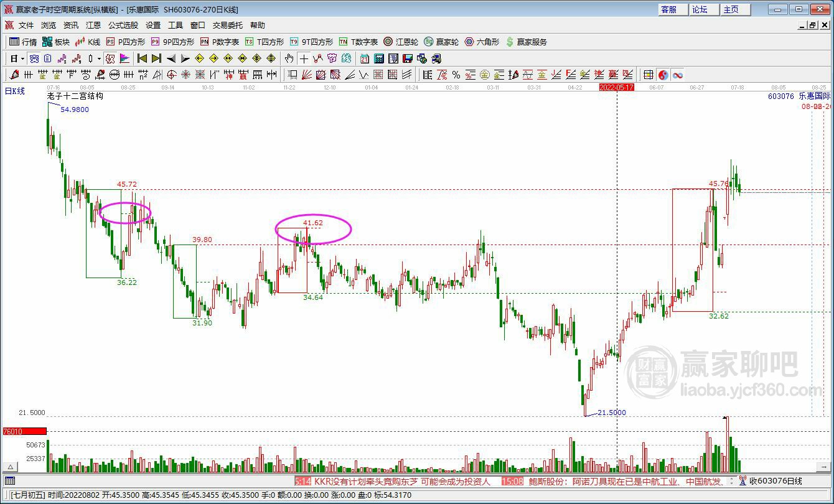Select the highlighted 2022-05-17 date marker
834x504 pixels.
tap(616, 88)
